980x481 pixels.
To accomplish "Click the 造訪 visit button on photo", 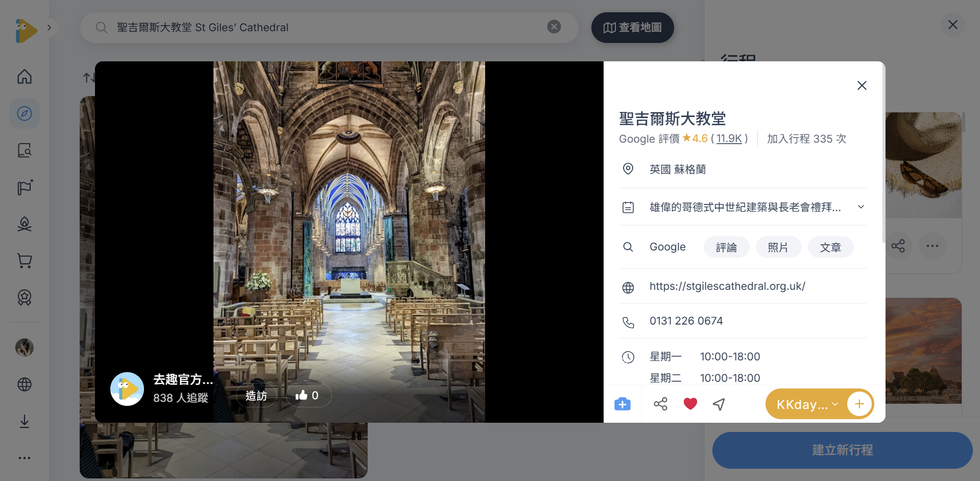I will coord(256,396).
